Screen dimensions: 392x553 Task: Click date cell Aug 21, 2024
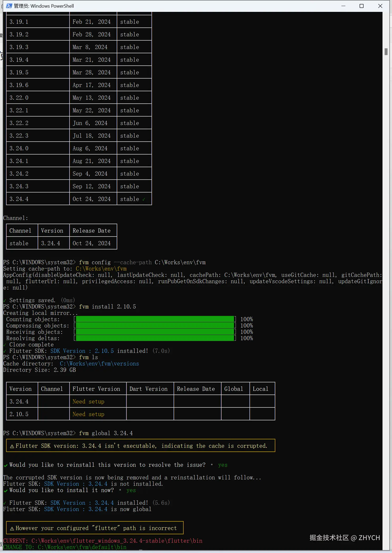[x=91, y=161]
